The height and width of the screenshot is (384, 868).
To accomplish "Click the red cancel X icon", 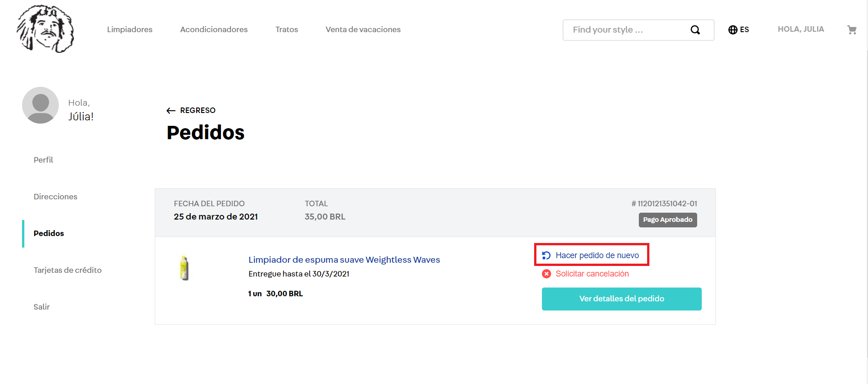I will 546,274.
